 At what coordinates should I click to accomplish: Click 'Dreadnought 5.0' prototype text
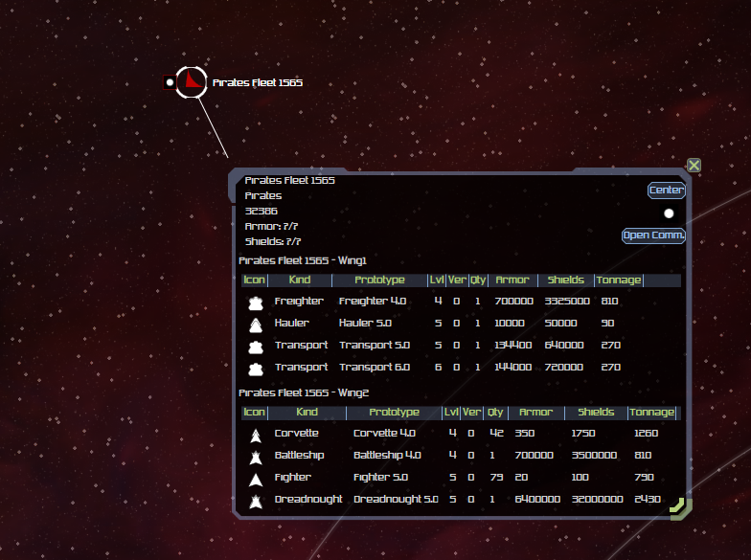pyautogui.click(x=396, y=500)
